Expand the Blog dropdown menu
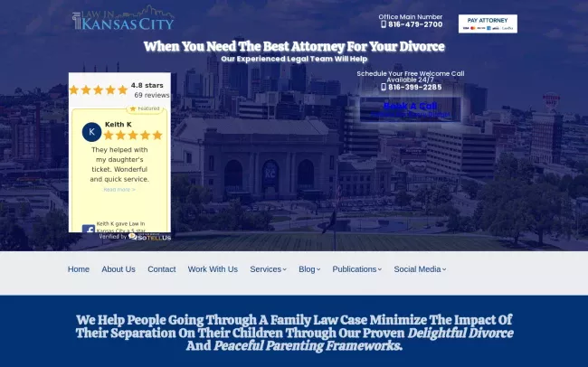The width and height of the screenshot is (588, 367). point(309,269)
